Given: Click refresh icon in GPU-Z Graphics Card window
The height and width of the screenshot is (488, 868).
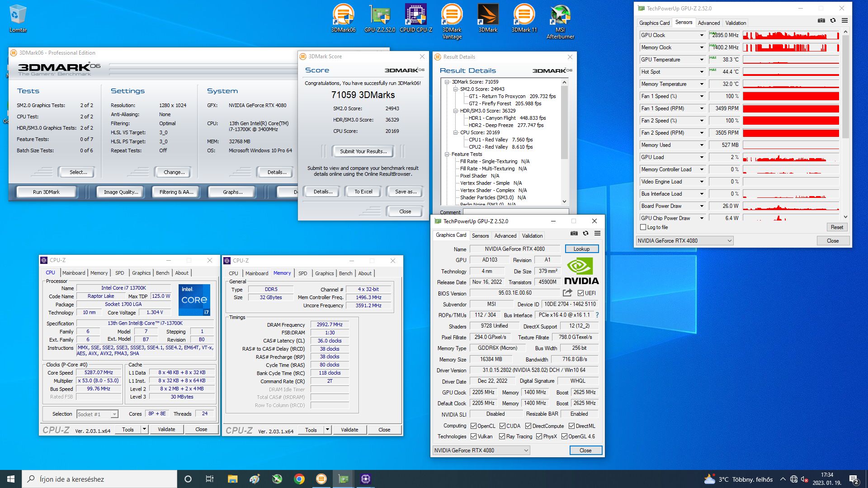Looking at the screenshot, I should tap(585, 234).
